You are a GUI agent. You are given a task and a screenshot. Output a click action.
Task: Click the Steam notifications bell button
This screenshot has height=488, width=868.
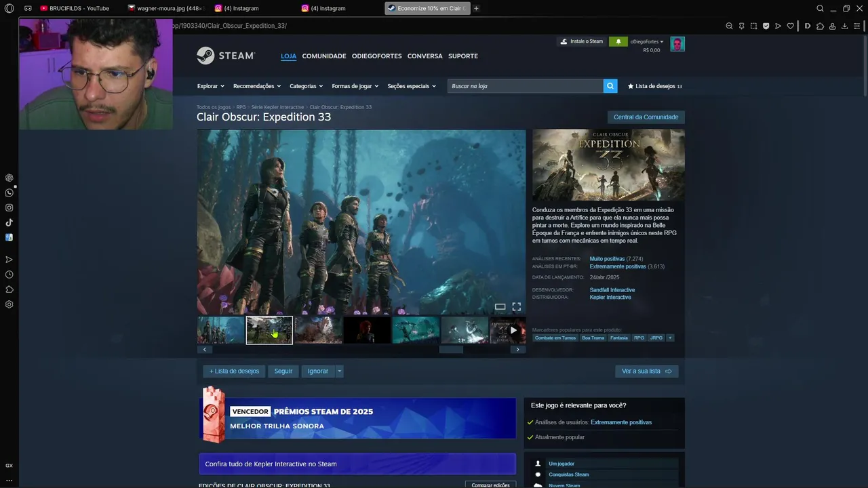coord(618,41)
